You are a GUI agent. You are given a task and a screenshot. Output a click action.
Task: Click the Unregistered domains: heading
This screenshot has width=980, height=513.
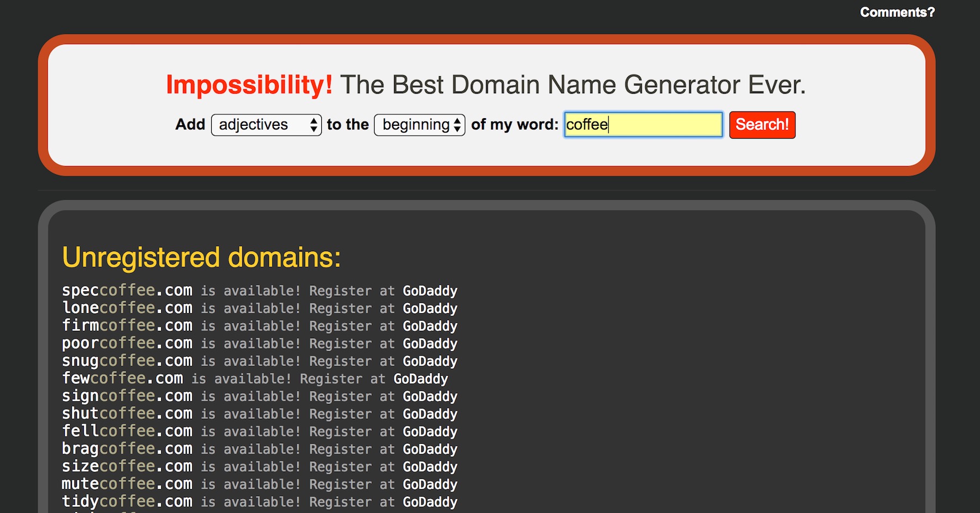(201, 258)
